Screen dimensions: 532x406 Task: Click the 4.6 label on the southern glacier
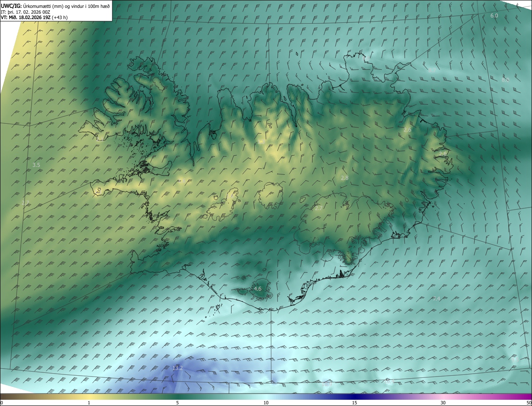click(258, 289)
